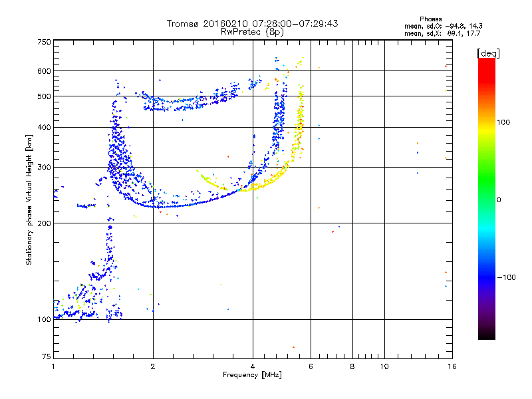
Task: Click the 'RwPretec (8p)' subtitle
Action: pyautogui.click(x=252, y=32)
